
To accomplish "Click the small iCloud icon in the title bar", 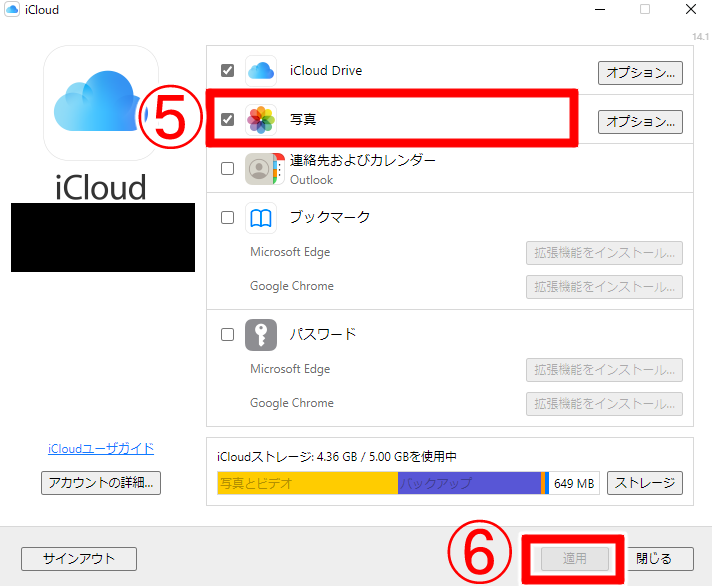I will click(x=12, y=10).
